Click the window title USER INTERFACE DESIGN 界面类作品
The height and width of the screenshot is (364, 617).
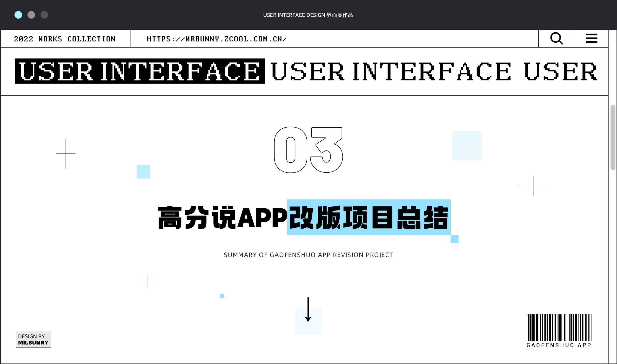[308, 15]
